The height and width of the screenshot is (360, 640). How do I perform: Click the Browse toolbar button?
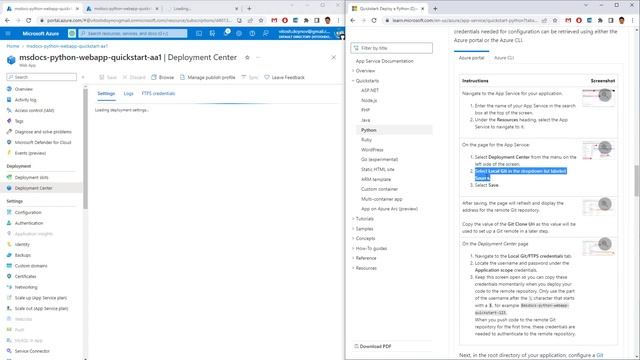pos(162,77)
